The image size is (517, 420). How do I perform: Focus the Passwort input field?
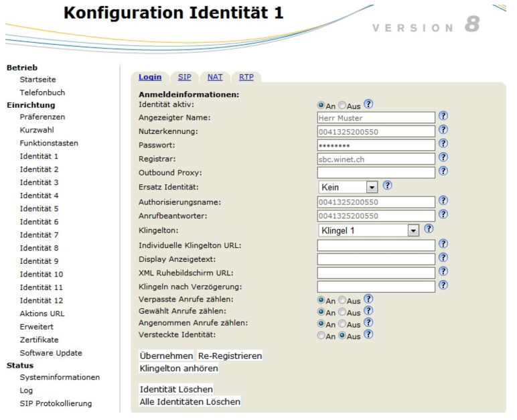[376, 145]
